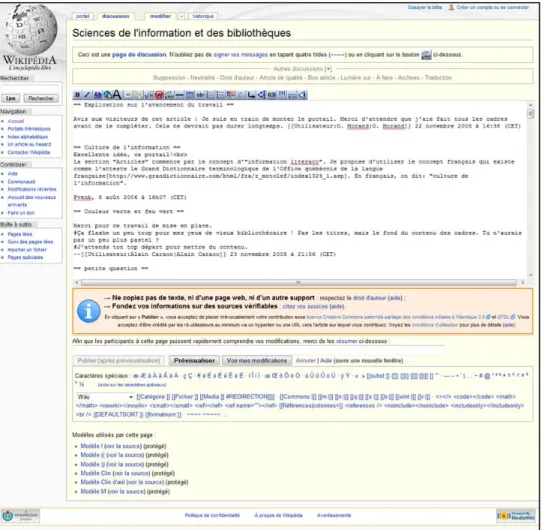Apply italic formatting from edit toolbar
544x530 pixels.
87,95
